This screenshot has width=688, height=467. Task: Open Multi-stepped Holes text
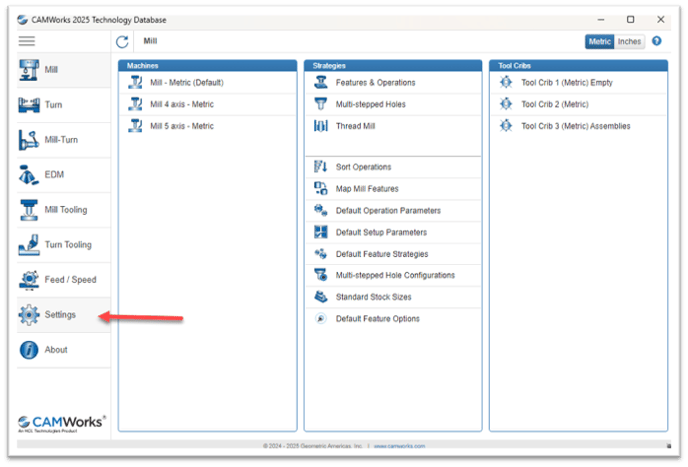(371, 104)
